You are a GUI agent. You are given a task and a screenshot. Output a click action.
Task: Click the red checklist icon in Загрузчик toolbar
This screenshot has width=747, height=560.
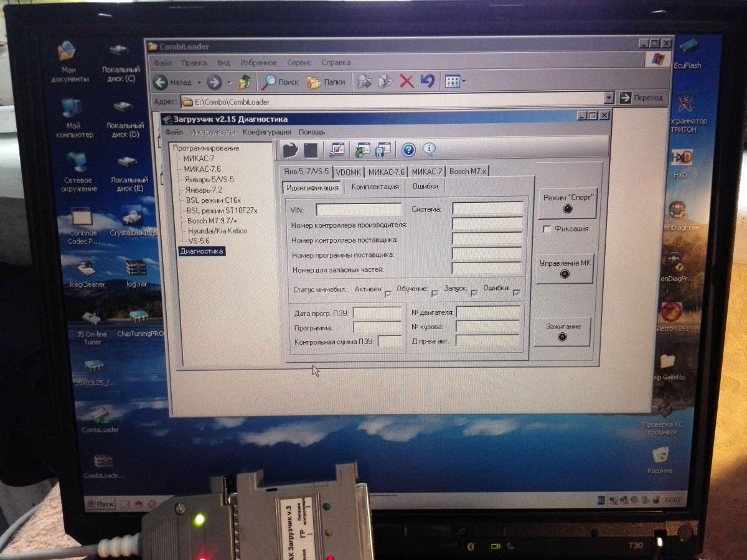(x=337, y=150)
